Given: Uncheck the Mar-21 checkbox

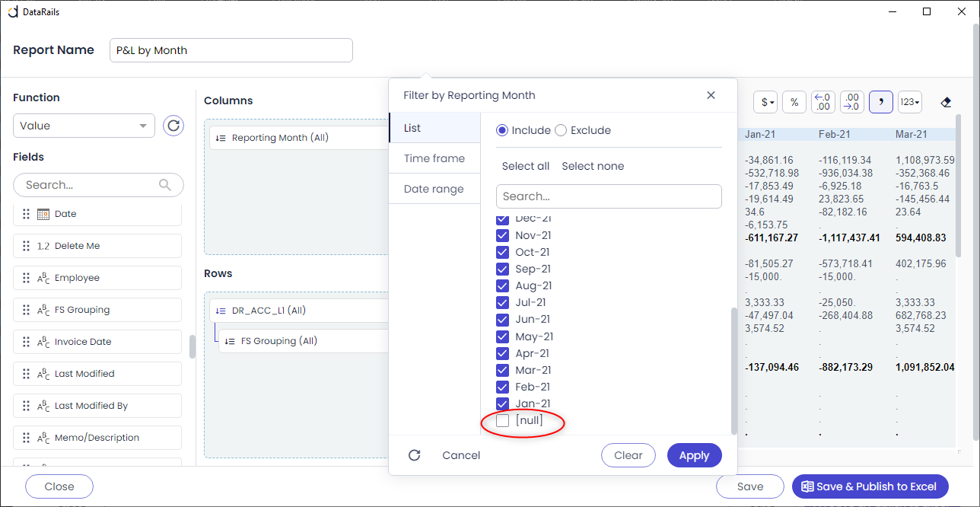Looking at the screenshot, I should coord(502,370).
